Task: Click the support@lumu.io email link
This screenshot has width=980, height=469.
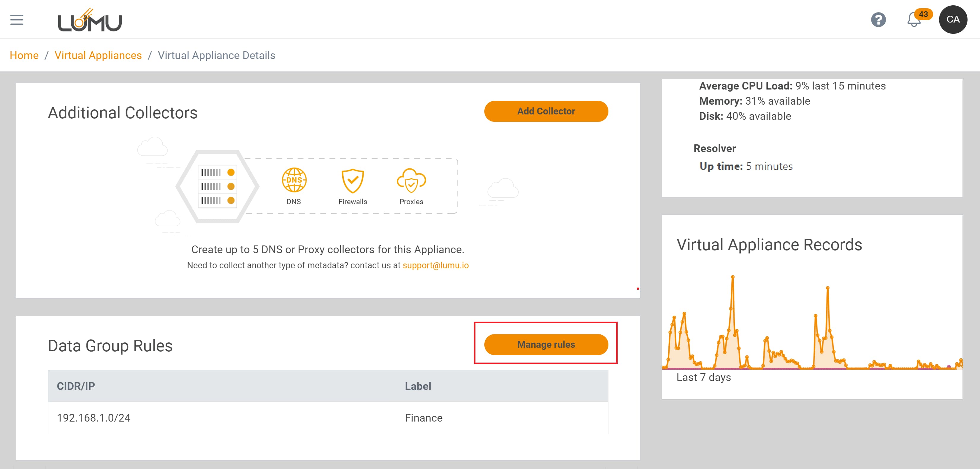Action: tap(436, 265)
